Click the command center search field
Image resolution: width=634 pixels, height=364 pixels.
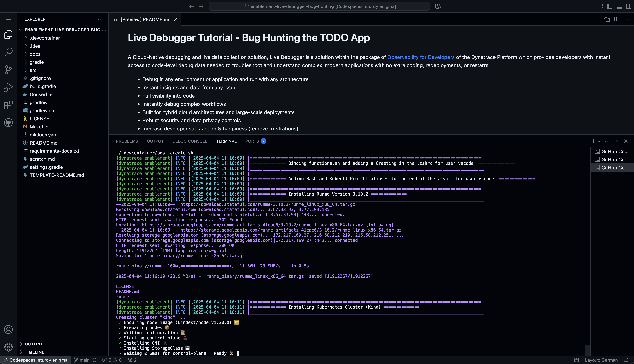pyautogui.click(x=319, y=6)
